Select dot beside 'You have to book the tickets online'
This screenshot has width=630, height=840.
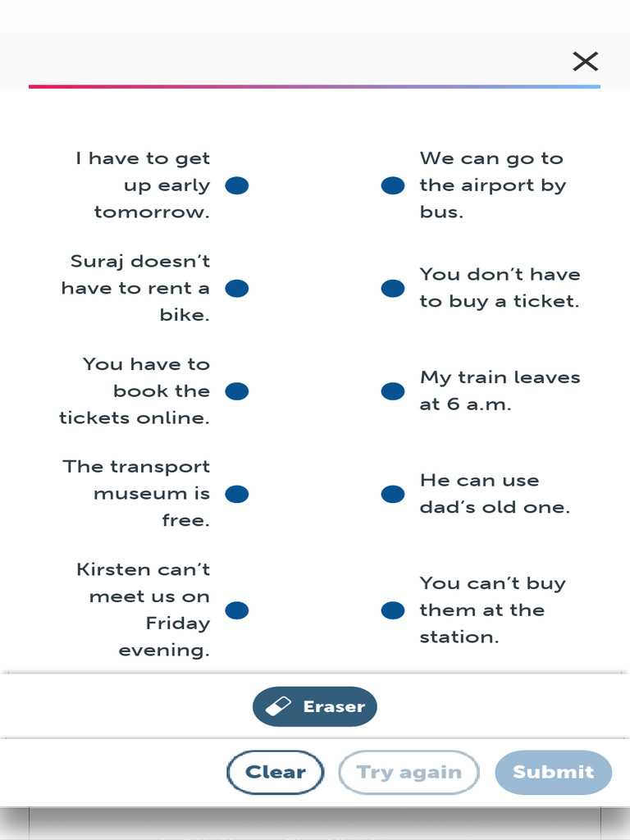click(237, 391)
